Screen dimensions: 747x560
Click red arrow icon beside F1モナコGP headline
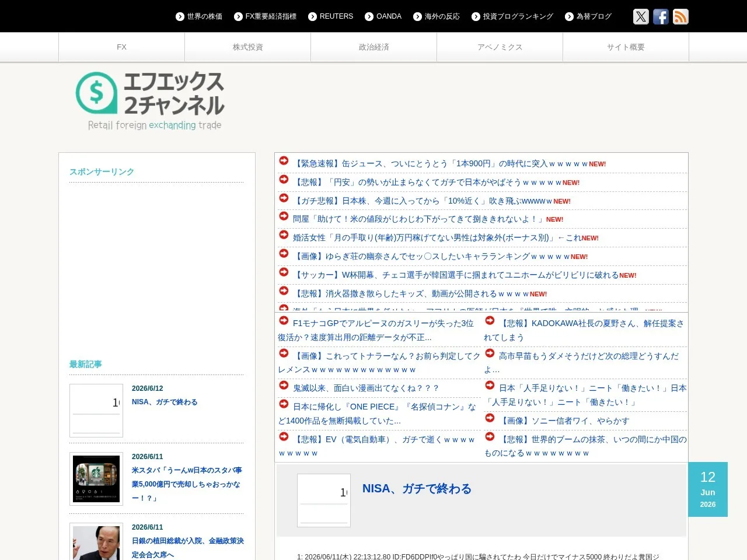tap(284, 320)
